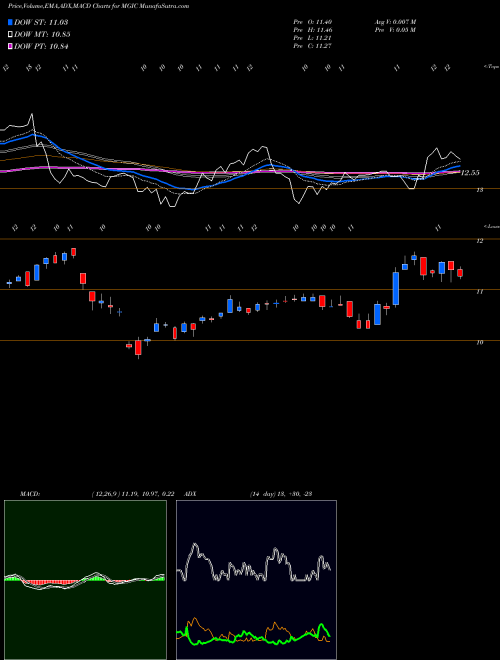500x660 pixels.
Task: Click the 'Pre O: 11.40' value
Action: coord(313,22)
